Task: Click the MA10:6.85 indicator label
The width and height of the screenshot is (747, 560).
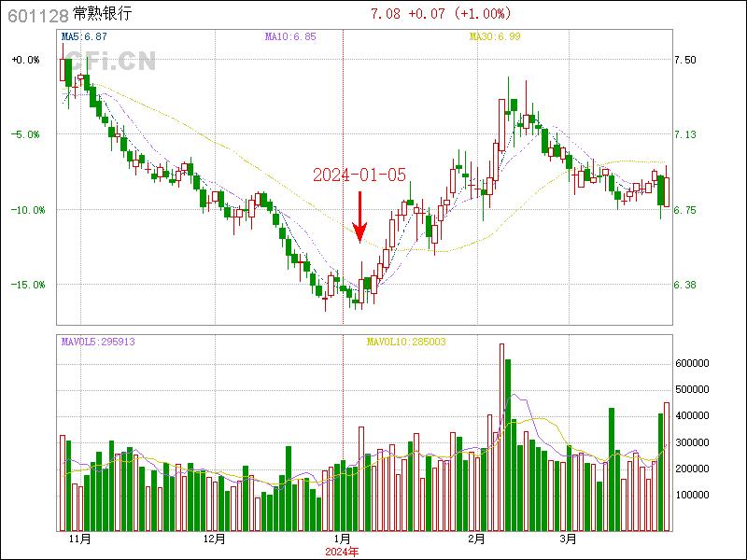Action: click(x=290, y=36)
